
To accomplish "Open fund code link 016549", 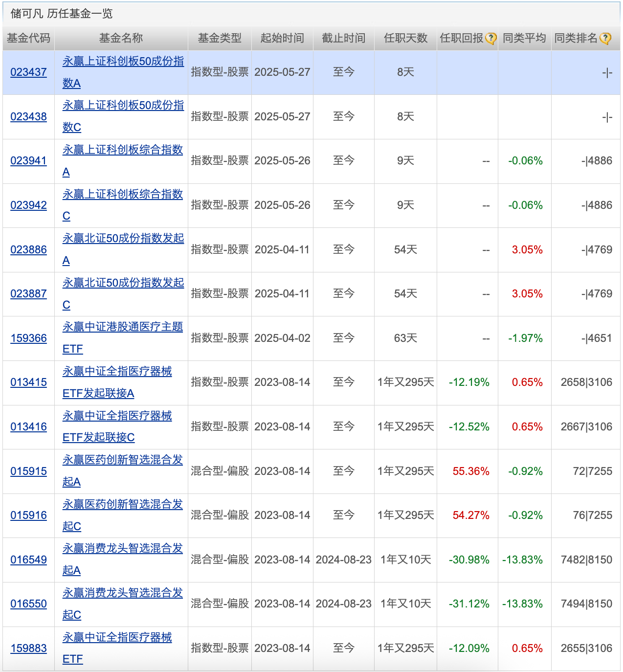I will click(x=29, y=560).
